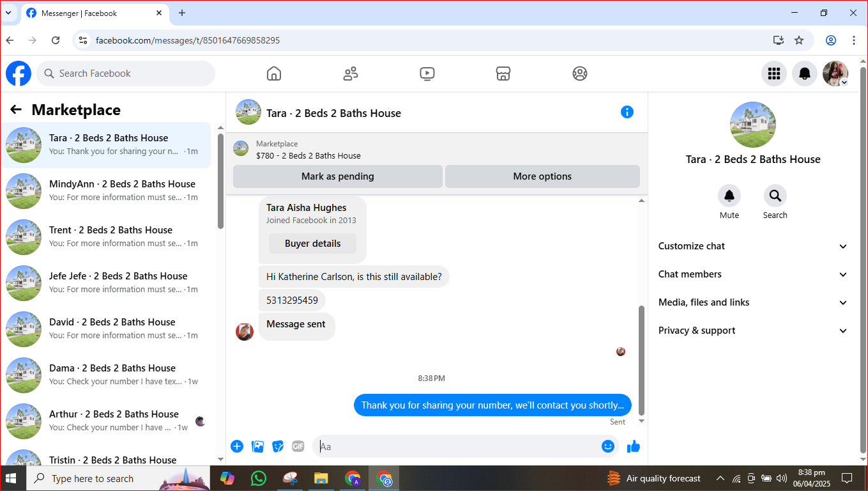Click the sent Thank you message bubble

(x=492, y=405)
